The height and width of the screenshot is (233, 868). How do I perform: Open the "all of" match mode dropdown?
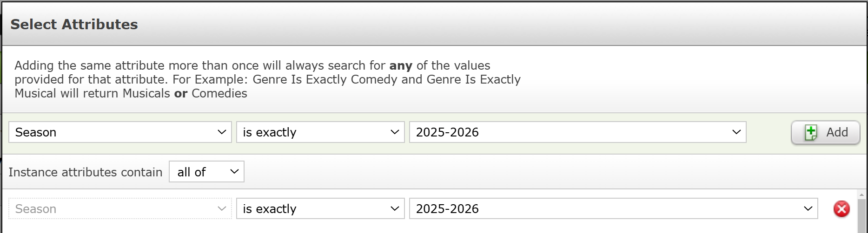pyautogui.click(x=206, y=172)
